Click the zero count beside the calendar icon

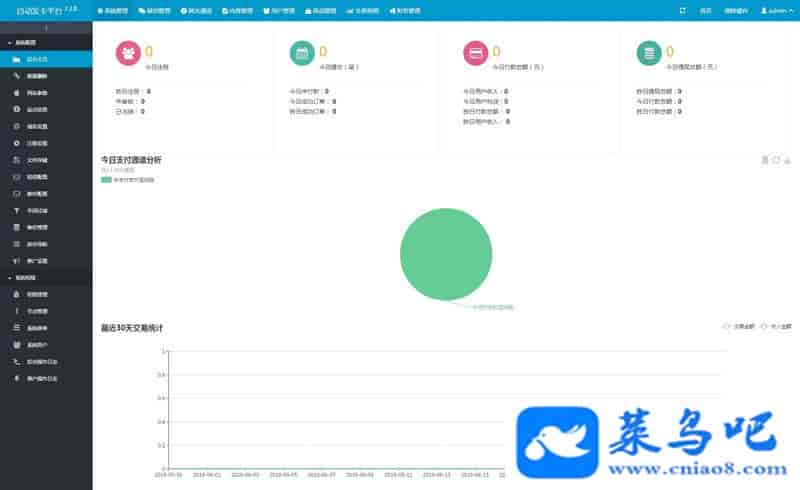[x=323, y=51]
